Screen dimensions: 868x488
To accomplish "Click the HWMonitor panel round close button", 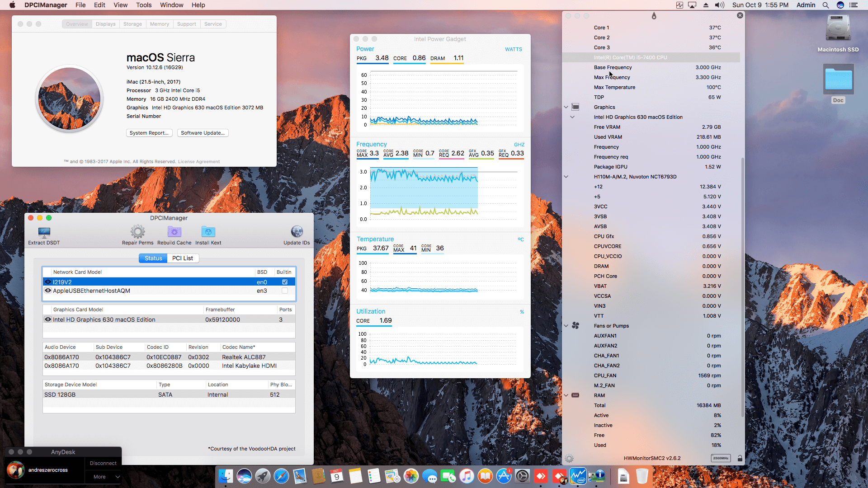I will click(x=740, y=15).
